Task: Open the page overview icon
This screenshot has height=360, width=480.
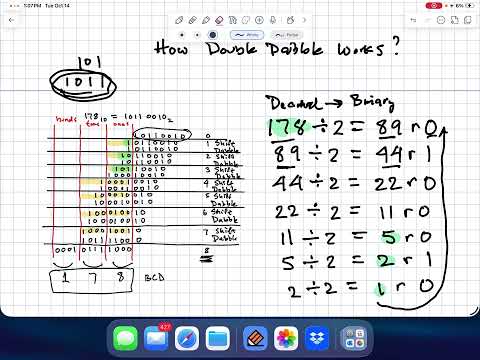Action: click(468, 20)
